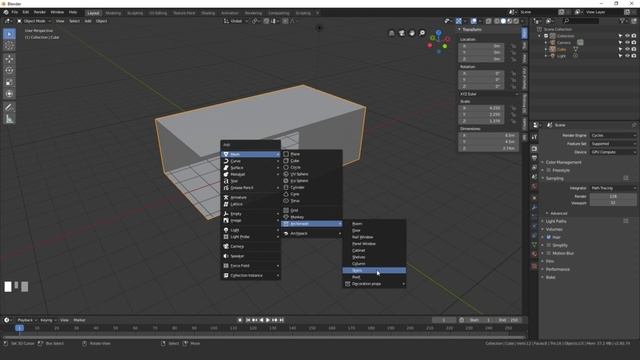Click the Render samples 128 field
The image size is (640, 360).
[x=613, y=196]
